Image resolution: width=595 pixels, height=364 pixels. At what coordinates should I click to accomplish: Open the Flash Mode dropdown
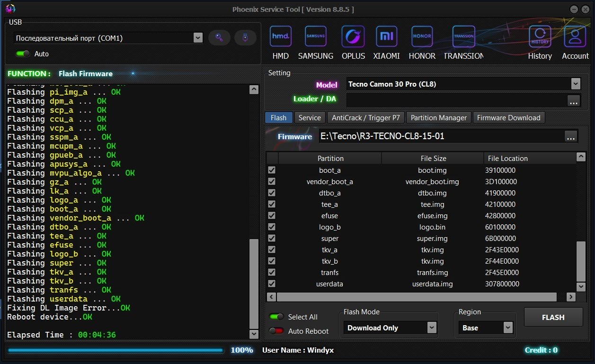pyautogui.click(x=431, y=328)
